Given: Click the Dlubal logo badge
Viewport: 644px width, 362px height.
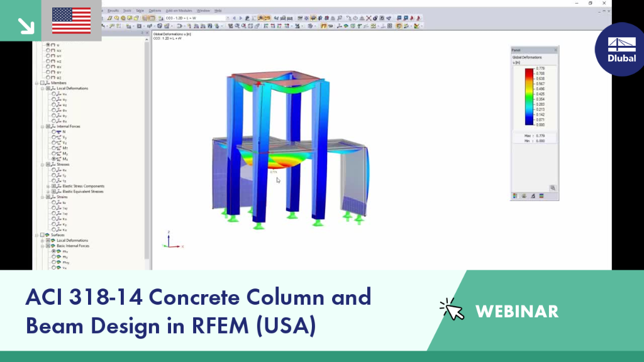Looking at the screenshot, I should point(621,50).
